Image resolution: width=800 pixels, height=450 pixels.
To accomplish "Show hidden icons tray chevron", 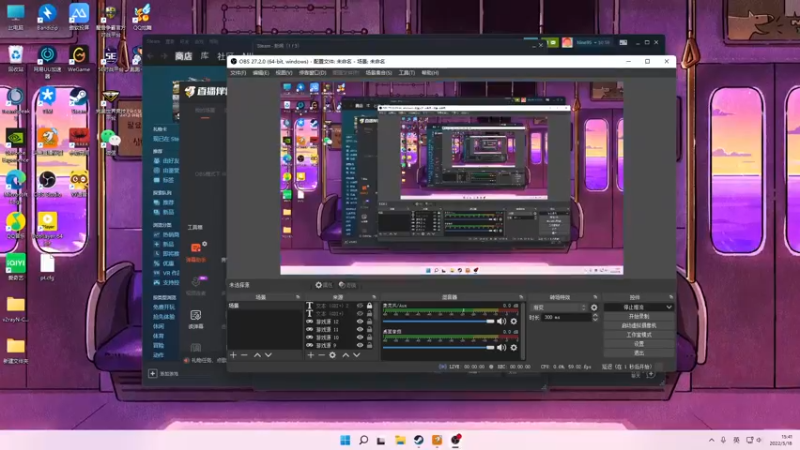I will (711, 440).
